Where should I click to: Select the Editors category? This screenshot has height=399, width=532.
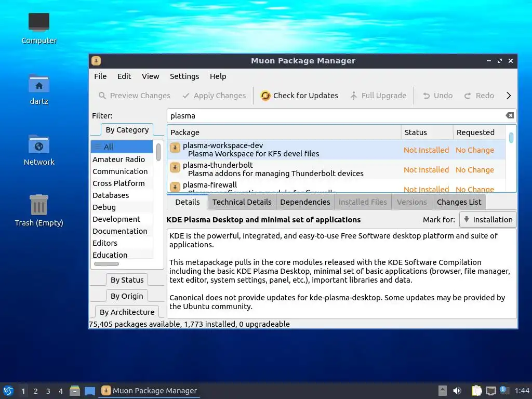coord(122,243)
